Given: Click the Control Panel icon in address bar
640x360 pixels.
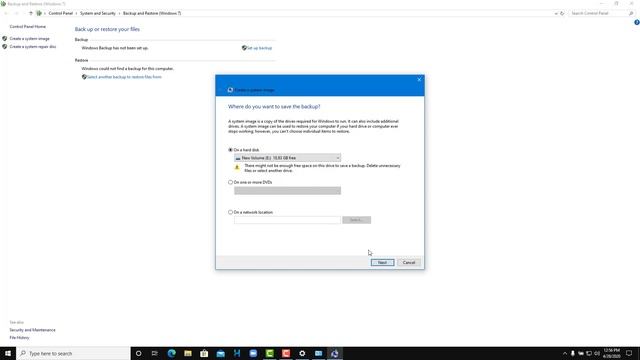Looking at the screenshot, I should coord(39,13).
